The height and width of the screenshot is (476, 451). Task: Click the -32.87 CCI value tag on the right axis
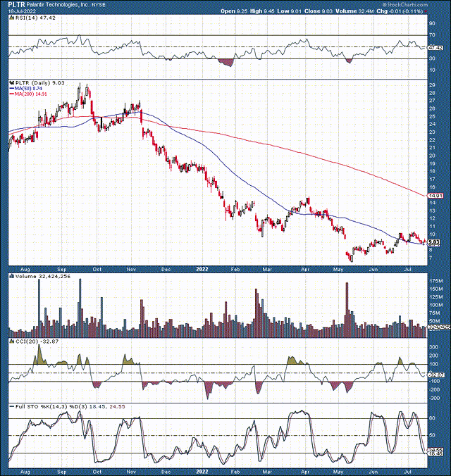(435, 375)
